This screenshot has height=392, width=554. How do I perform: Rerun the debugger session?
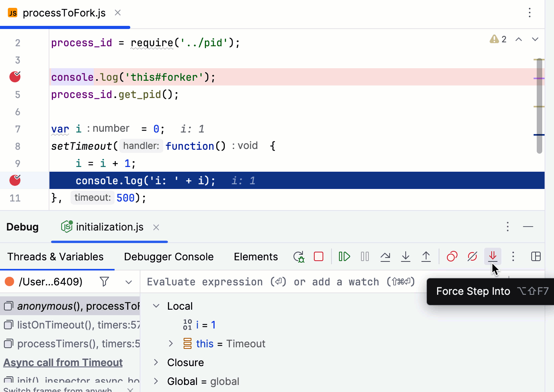click(x=299, y=256)
